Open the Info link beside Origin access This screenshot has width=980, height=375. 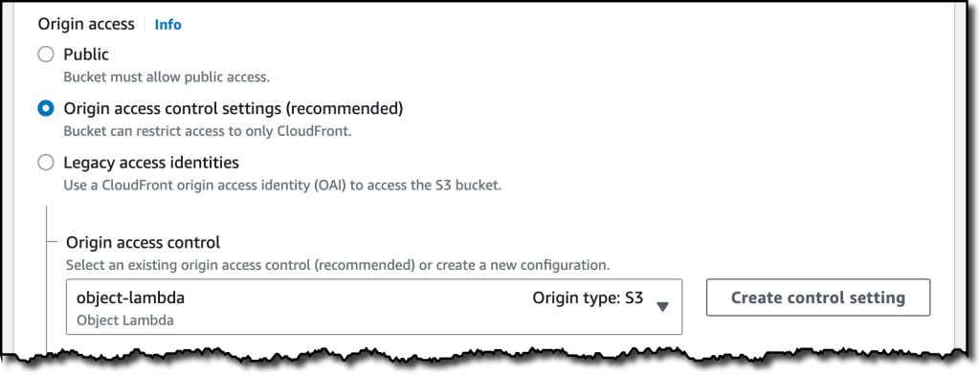(x=168, y=25)
